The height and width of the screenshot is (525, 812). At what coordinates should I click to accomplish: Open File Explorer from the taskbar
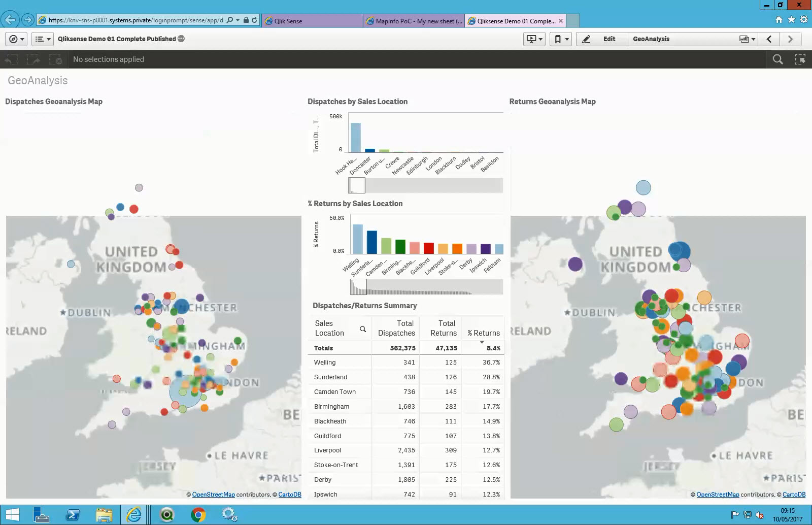tap(104, 515)
